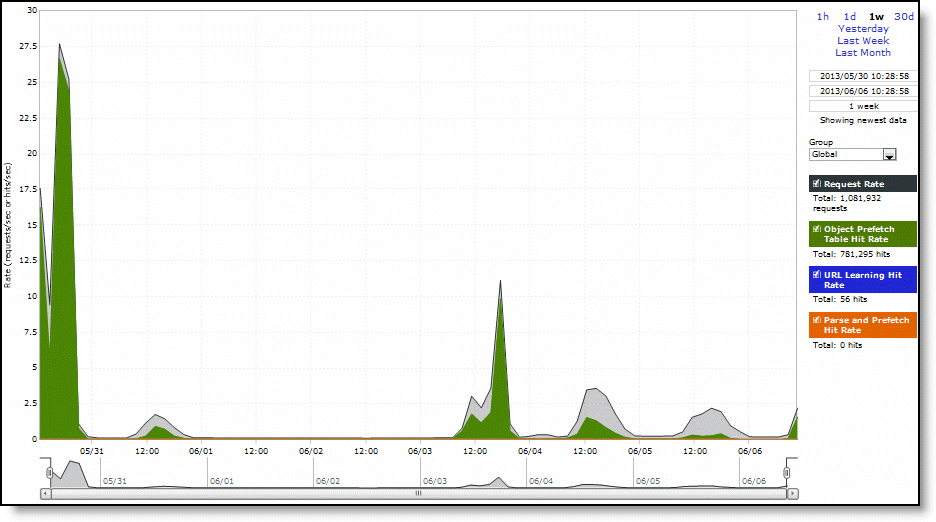Screen dimensions: 936x522
Task: Select the 1w time range
Action: (876, 16)
